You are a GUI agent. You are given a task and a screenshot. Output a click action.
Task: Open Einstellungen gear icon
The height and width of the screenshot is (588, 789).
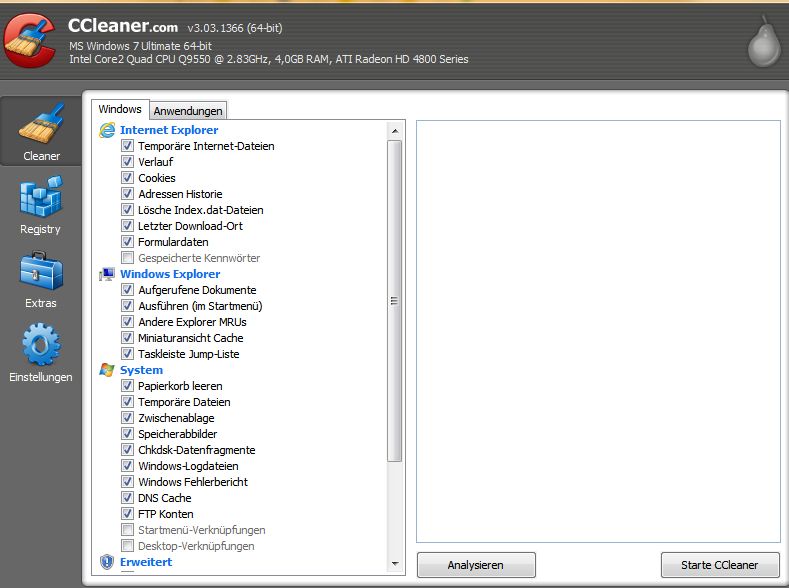click(41, 345)
